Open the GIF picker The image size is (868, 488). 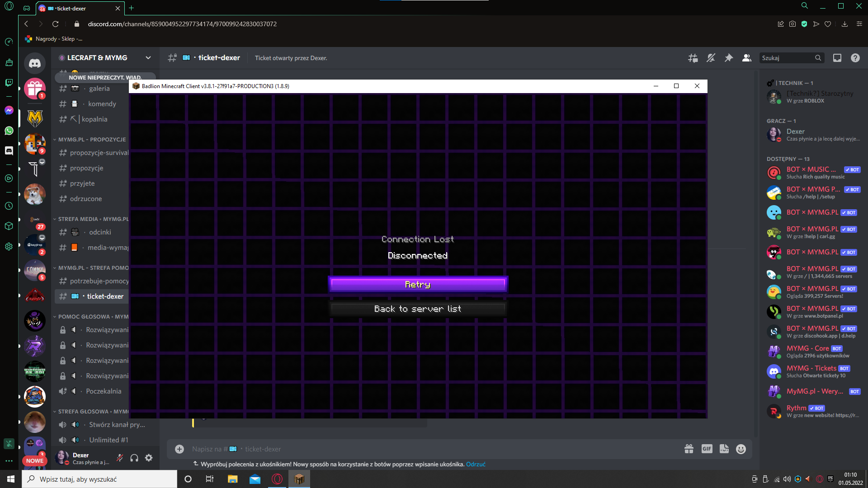click(x=707, y=449)
